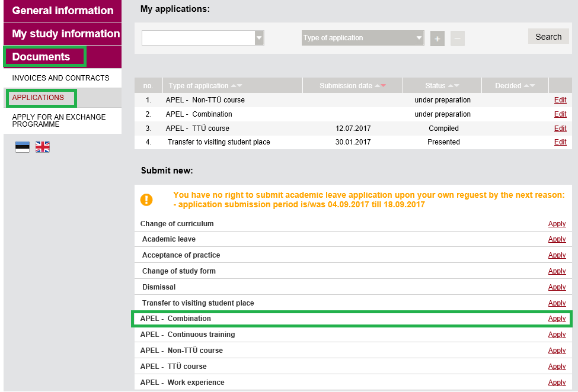Apply for Academic leave
Screen dimensions: 578x392
coord(557,239)
